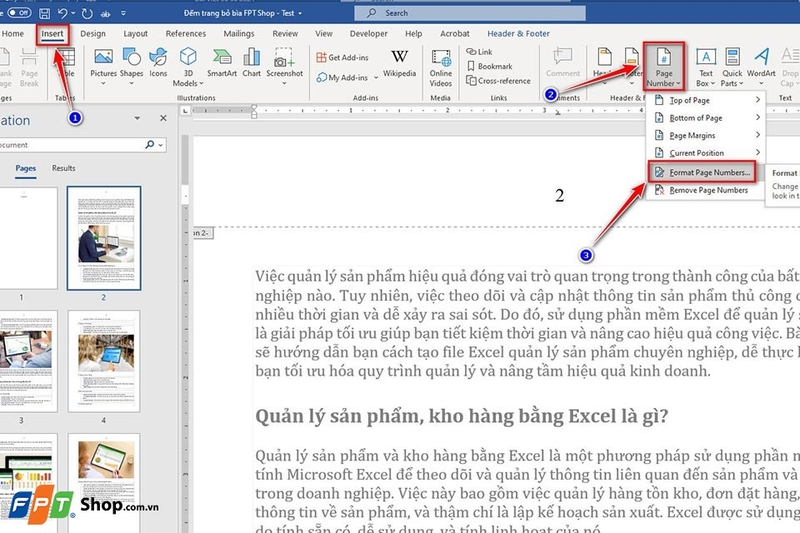Insert WordArt
Viewport: 800px width, 533px height.
click(761, 66)
